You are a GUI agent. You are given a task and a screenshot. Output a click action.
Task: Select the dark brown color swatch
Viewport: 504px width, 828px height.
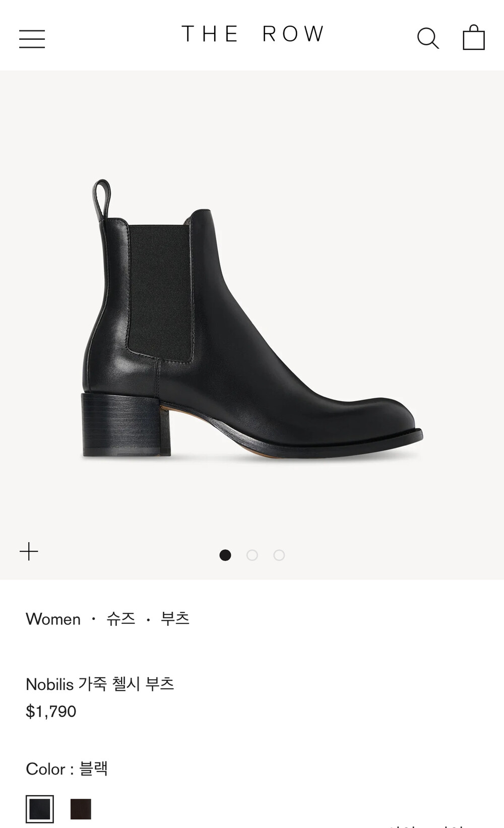point(81,809)
